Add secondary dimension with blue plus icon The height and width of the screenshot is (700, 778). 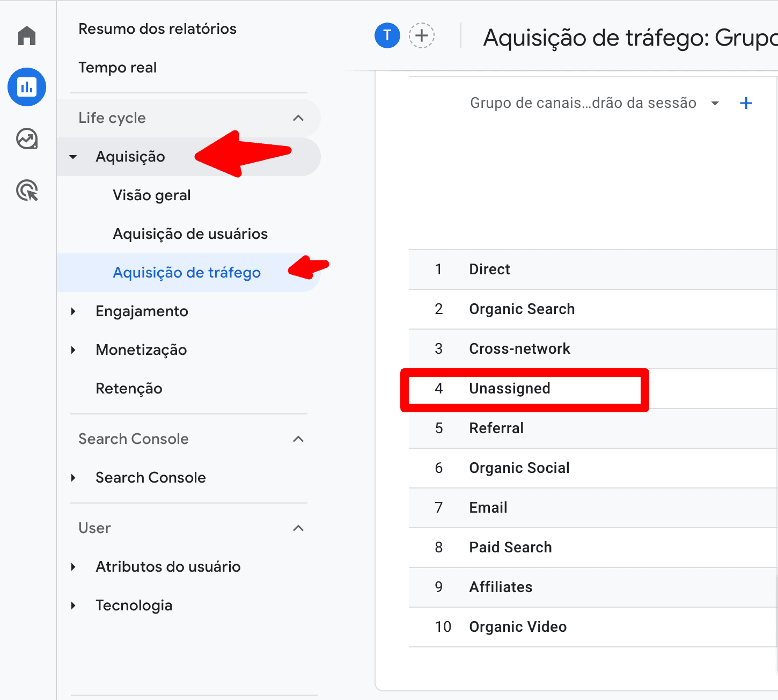pyautogui.click(x=746, y=104)
